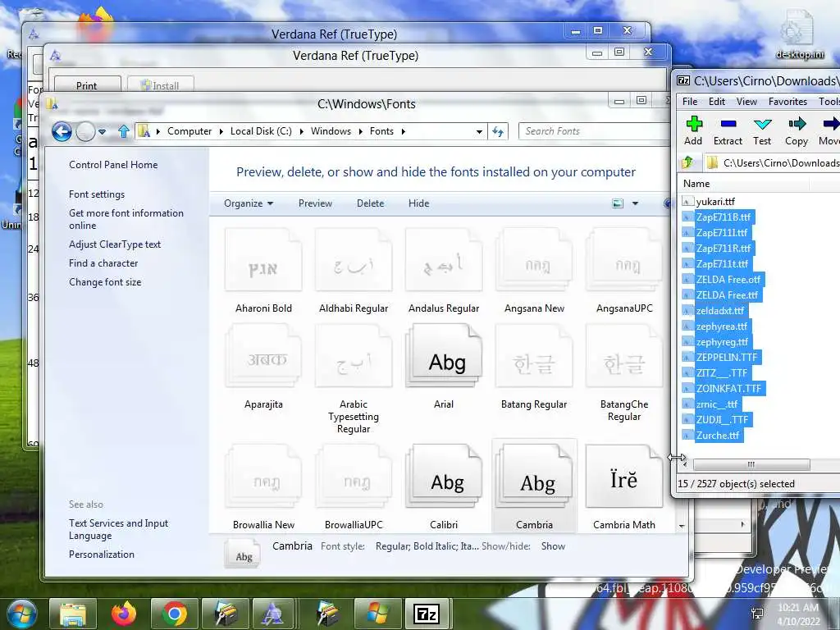The image size is (840, 630).
Task: Open Change font size link
Action: tap(105, 282)
